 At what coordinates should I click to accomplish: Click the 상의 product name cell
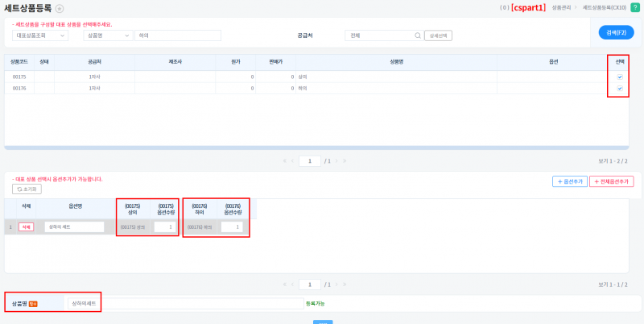pos(396,77)
